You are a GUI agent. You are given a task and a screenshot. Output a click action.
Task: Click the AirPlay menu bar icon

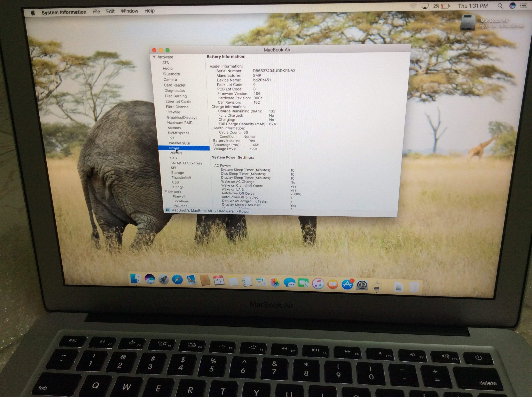[x=425, y=6]
